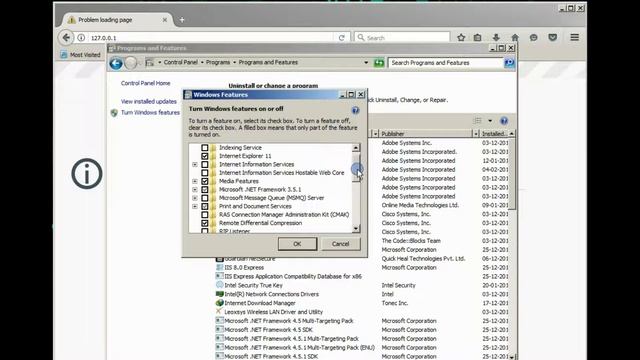The height and width of the screenshot is (360, 640).
Task: Check Internet Information Services Hostable Web Core
Action: click(x=204, y=173)
